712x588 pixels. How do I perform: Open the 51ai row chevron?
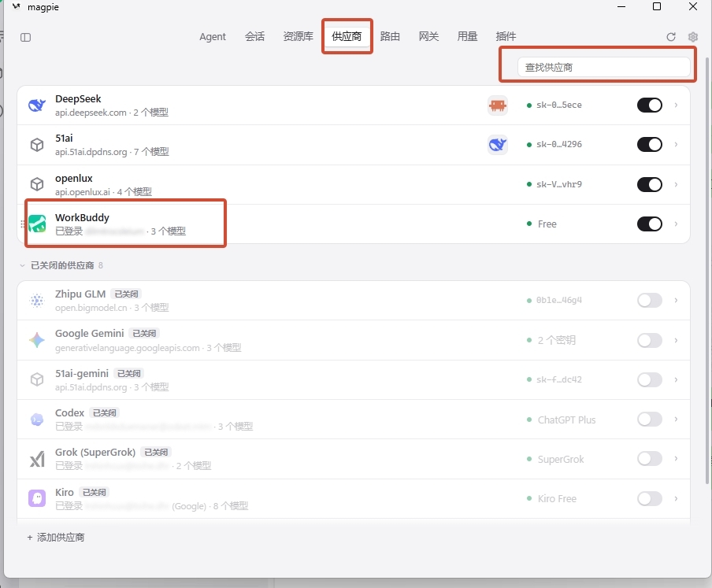(676, 145)
